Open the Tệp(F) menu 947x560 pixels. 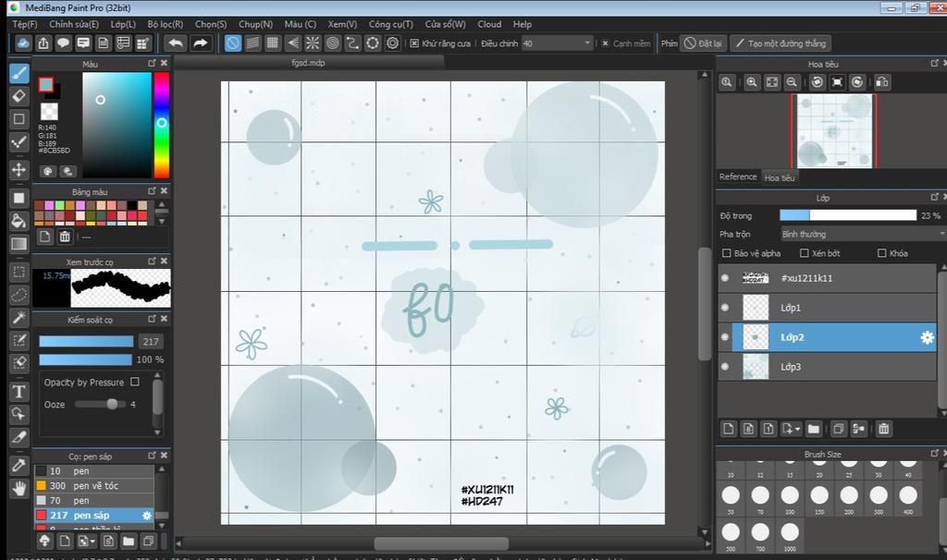click(x=25, y=24)
